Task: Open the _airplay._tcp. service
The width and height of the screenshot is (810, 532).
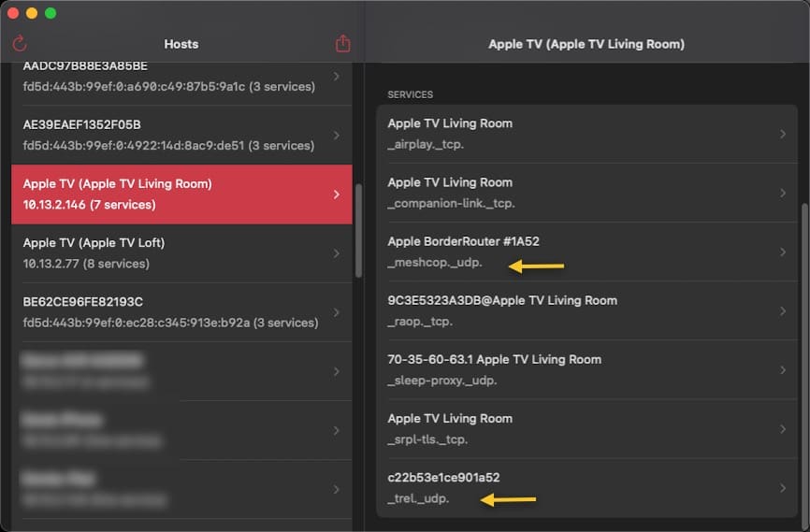Action: [586, 134]
